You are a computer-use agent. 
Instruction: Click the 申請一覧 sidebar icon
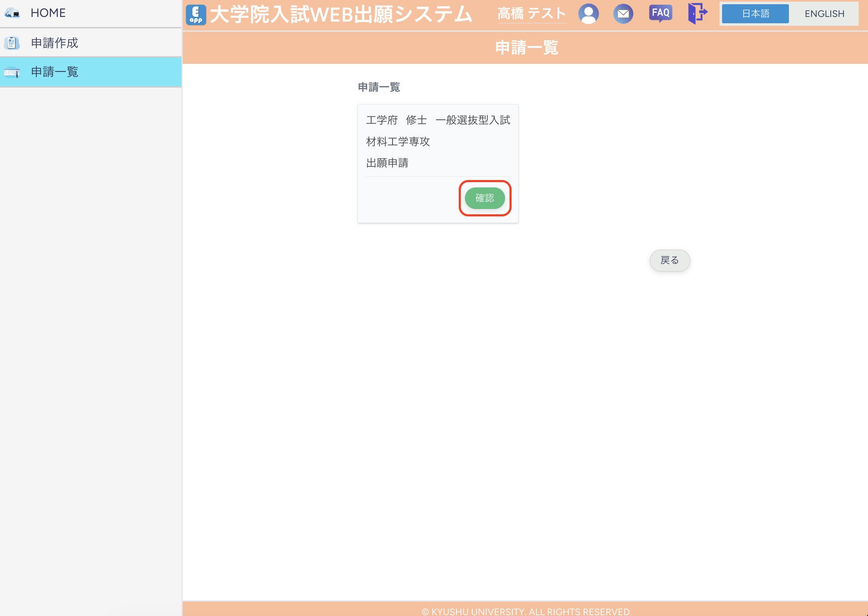(12, 72)
